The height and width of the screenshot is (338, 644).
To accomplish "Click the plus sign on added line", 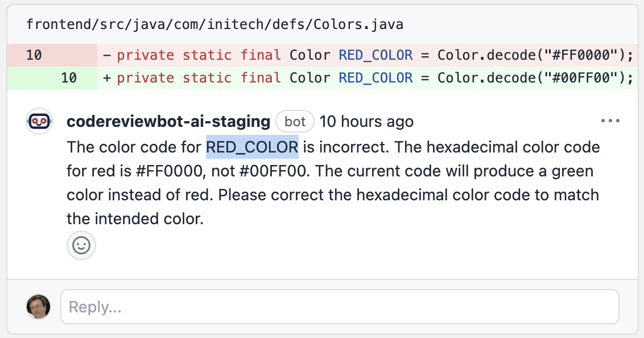I will 107,77.
